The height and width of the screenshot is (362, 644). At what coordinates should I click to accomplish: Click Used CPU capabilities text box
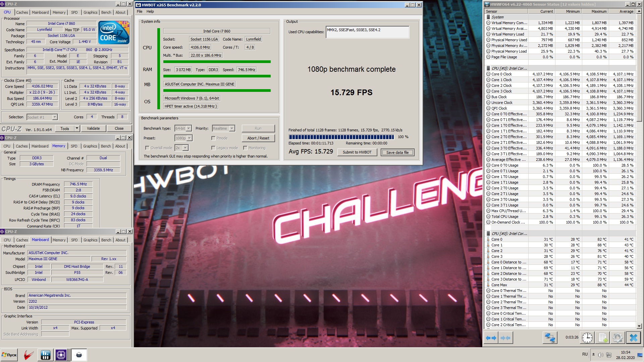pyautogui.click(x=367, y=32)
